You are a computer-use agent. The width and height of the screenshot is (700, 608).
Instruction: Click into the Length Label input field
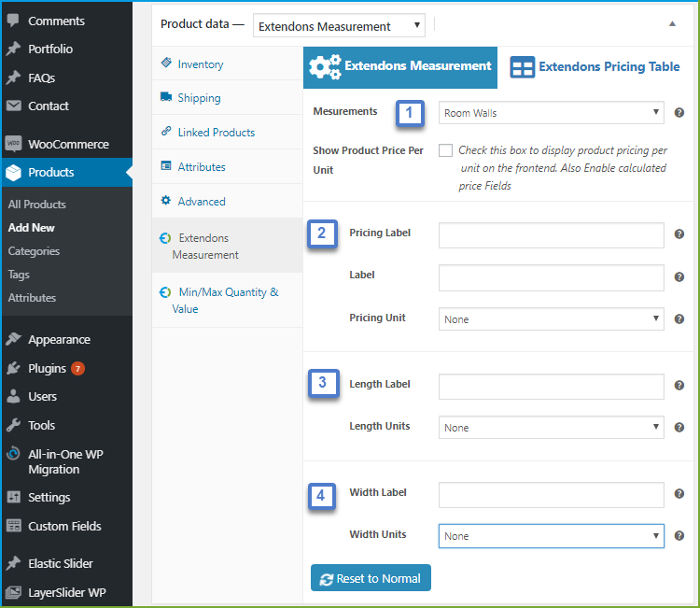pyautogui.click(x=551, y=386)
